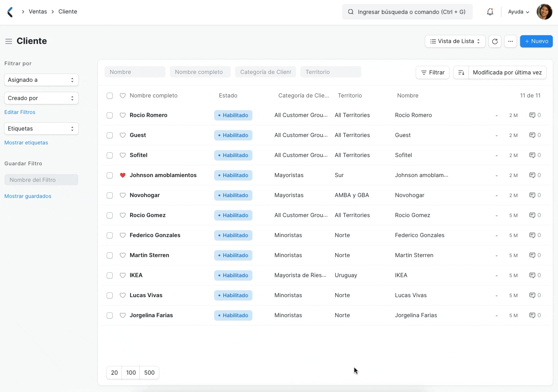
Task: Check the Sofitel row checkbox
Action: pyautogui.click(x=110, y=155)
